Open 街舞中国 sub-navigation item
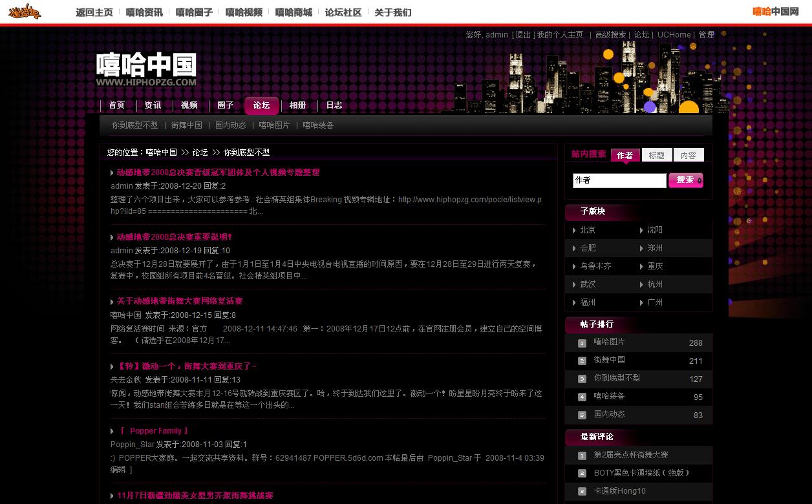The image size is (812, 504). [x=187, y=125]
